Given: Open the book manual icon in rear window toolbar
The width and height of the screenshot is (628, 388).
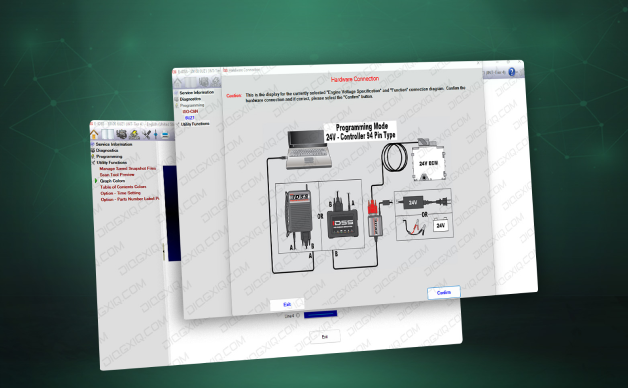Looking at the screenshot, I should click(x=107, y=134).
